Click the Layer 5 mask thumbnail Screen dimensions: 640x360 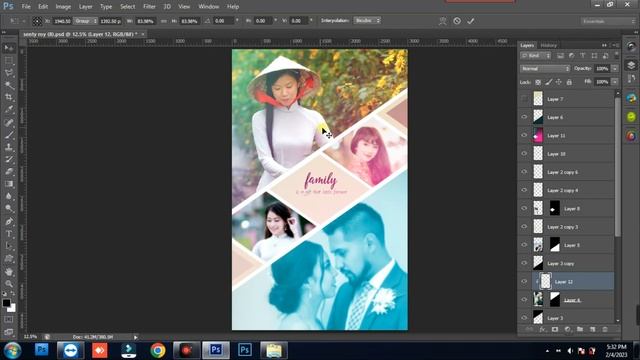click(555, 245)
